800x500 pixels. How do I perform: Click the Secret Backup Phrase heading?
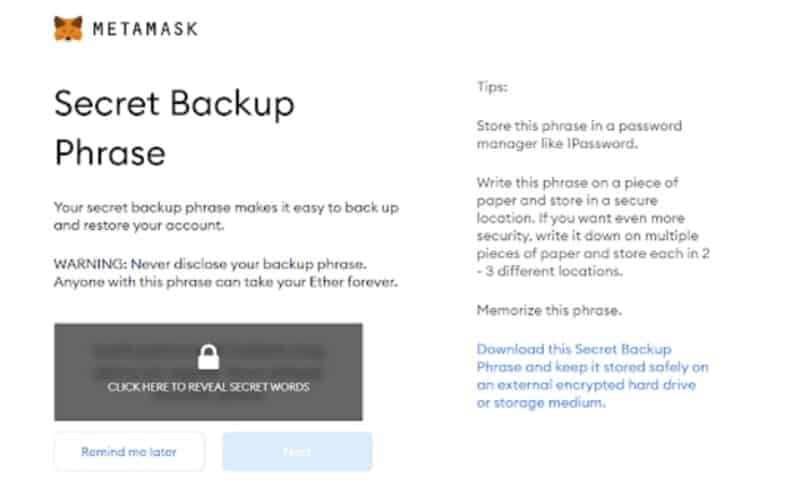click(174, 128)
